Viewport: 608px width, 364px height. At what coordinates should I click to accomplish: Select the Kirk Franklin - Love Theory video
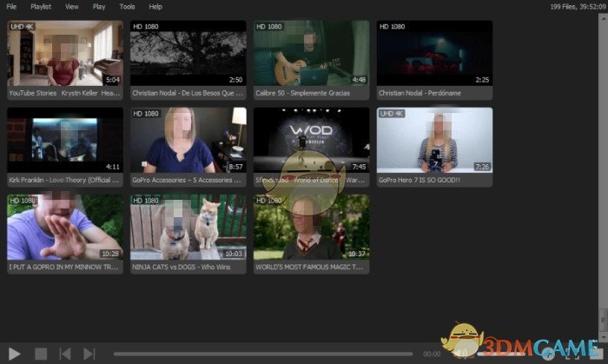click(x=65, y=140)
